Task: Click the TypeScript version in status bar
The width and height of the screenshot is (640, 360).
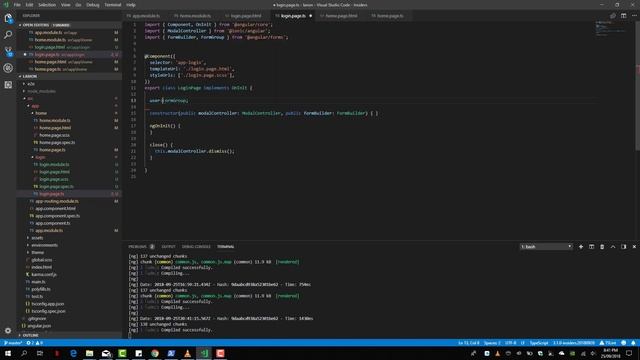Action: [x=573, y=343]
